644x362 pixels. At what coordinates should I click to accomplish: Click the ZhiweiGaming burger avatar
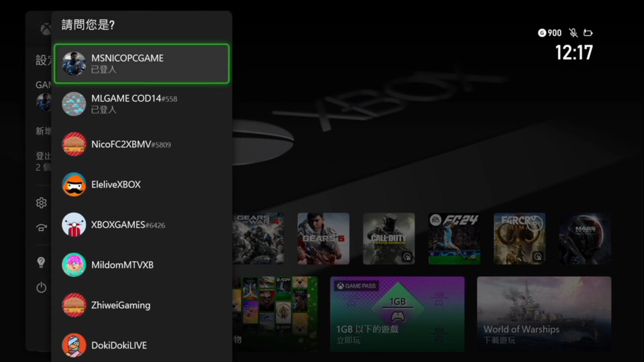pos(74,305)
